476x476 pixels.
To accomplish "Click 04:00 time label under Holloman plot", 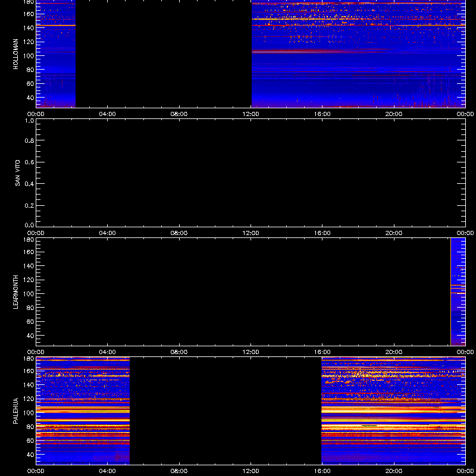I will pos(108,114).
